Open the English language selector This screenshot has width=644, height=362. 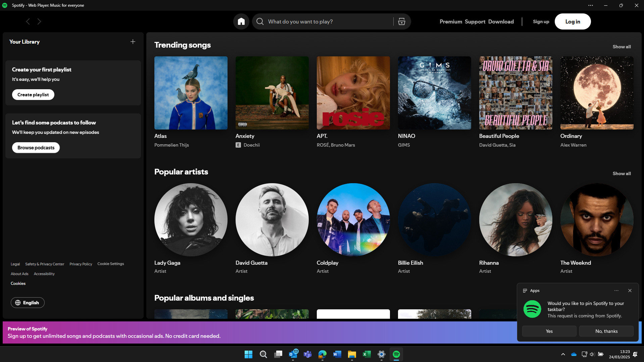[x=28, y=303]
